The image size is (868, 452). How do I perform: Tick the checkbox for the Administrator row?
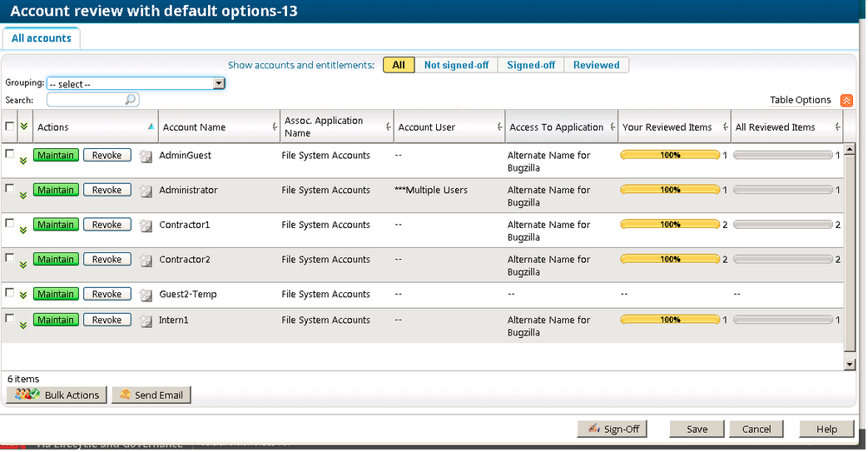[x=10, y=189]
